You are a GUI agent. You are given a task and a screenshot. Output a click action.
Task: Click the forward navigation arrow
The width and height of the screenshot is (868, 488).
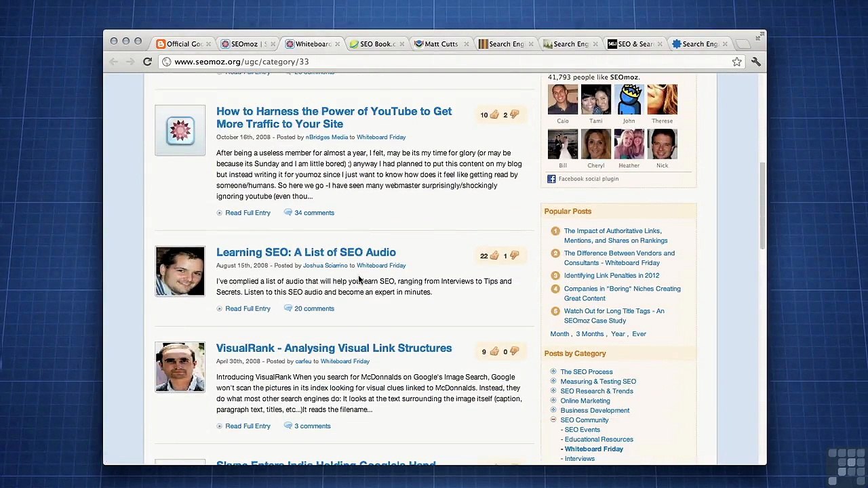130,62
